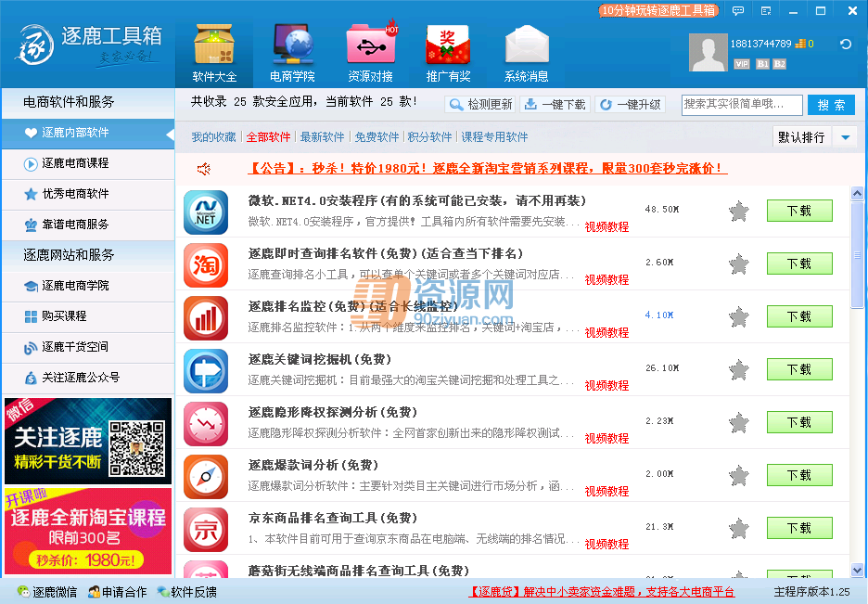
Task: Open 关注逐鹿公众号 in the sidebar
Action: click(88, 378)
